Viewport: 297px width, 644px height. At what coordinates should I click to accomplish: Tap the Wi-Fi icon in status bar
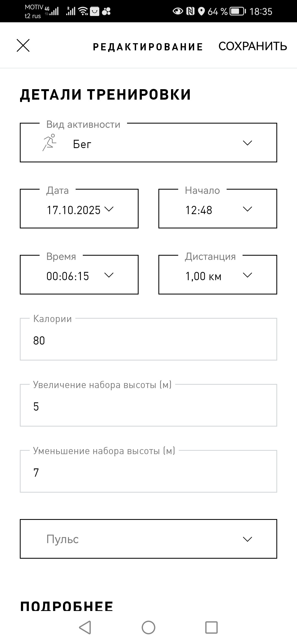(83, 11)
